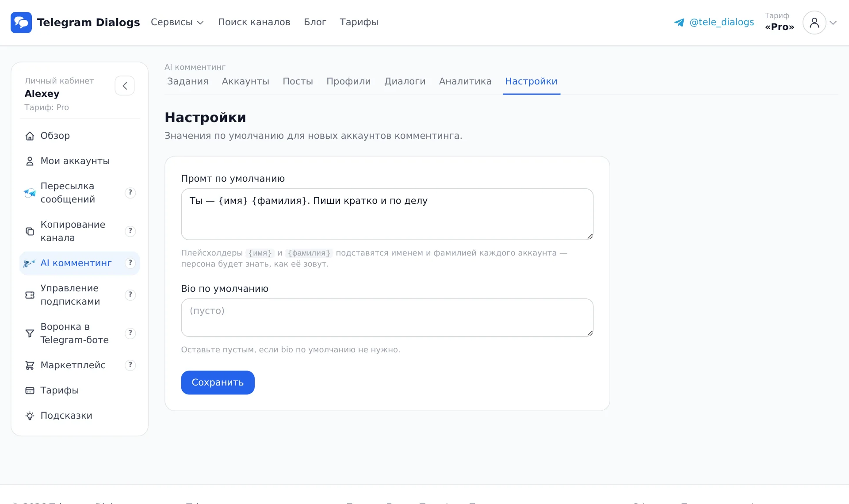This screenshot has height=504, width=849.
Task: Click the Маркетплейс cart icon
Action: (30, 365)
